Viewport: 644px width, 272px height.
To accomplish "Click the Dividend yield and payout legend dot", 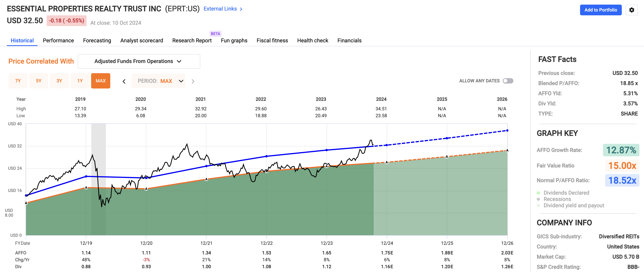I will [538, 206].
